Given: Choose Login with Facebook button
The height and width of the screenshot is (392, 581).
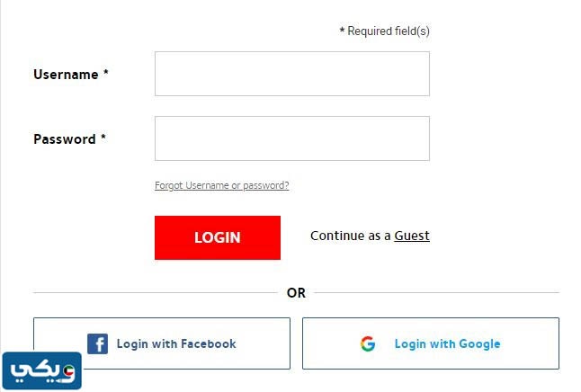Looking at the screenshot, I should (x=162, y=343).
